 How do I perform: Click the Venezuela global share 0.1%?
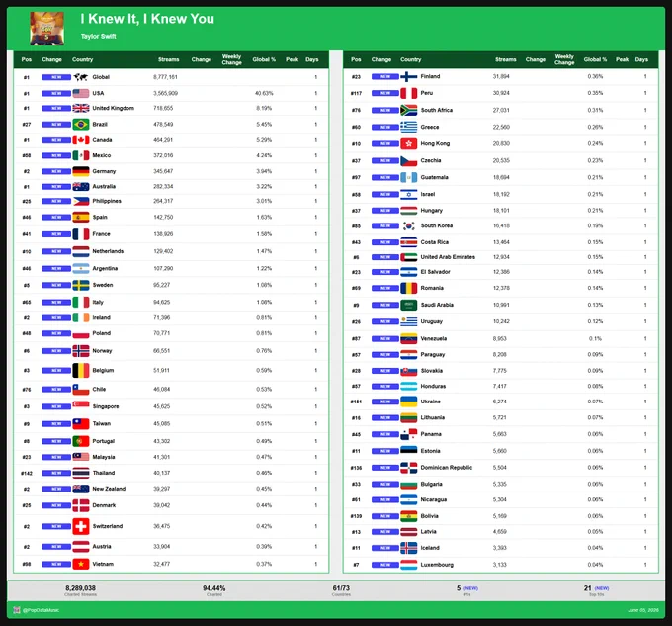(595, 339)
